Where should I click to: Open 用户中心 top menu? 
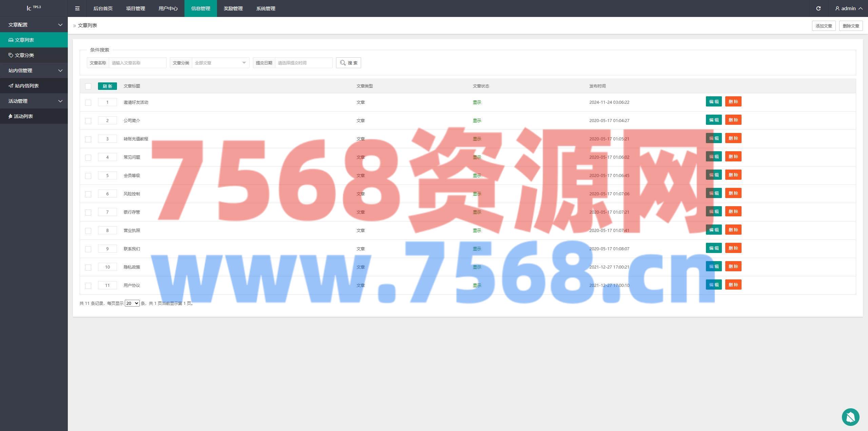[x=168, y=8]
